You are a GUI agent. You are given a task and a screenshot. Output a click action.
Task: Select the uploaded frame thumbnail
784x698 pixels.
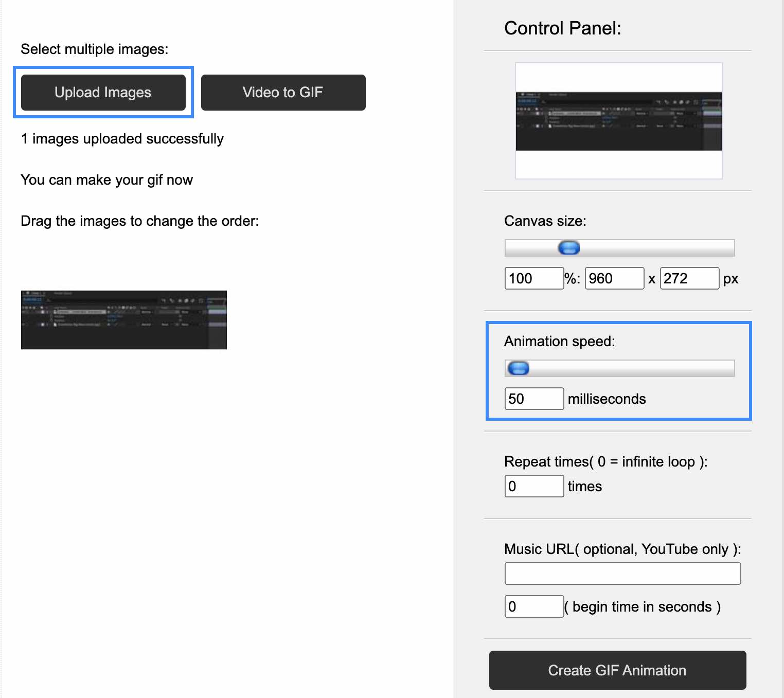point(123,320)
